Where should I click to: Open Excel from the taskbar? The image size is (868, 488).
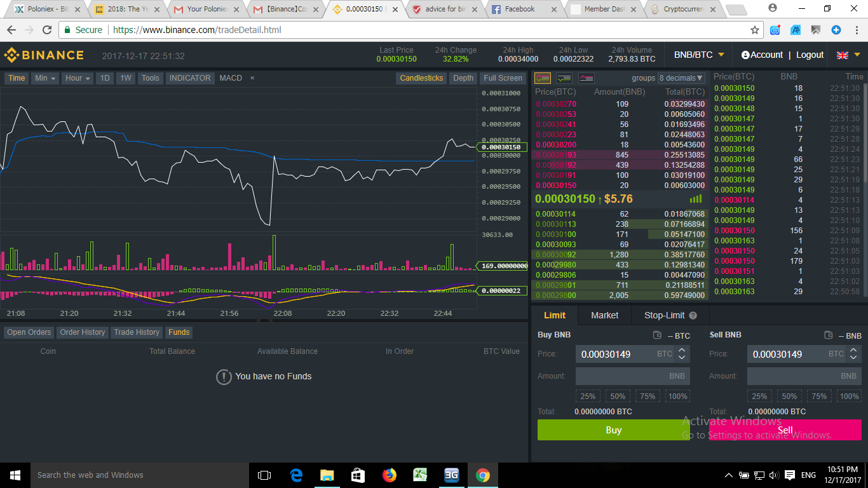420,475
